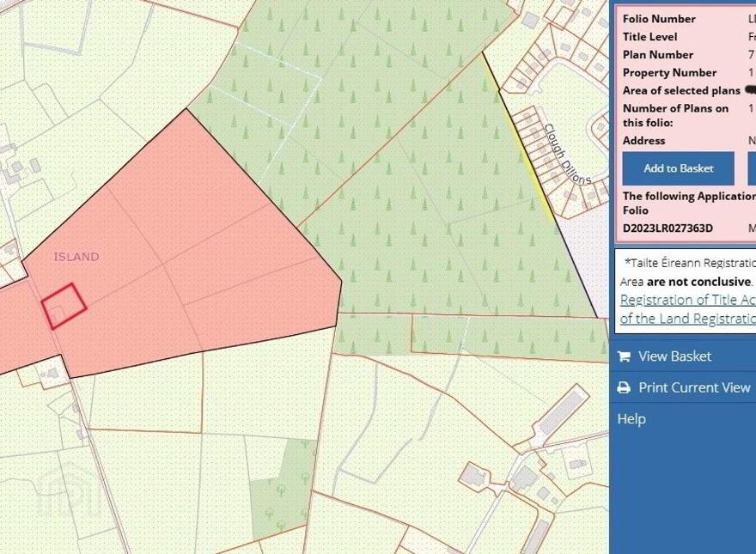Screen dimensions: 756x554
Task: Open View Basket
Action: pos(674,356)
